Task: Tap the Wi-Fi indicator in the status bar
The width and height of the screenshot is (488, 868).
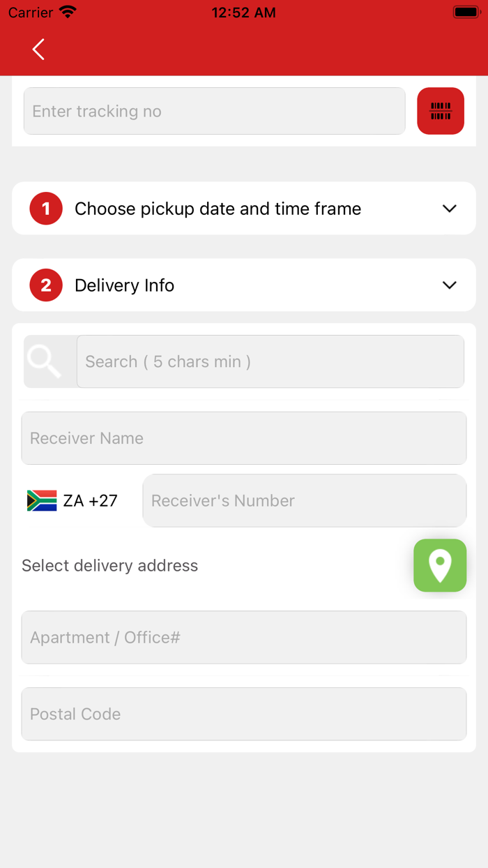Action: pyautogui.click(x=66, y=11)
